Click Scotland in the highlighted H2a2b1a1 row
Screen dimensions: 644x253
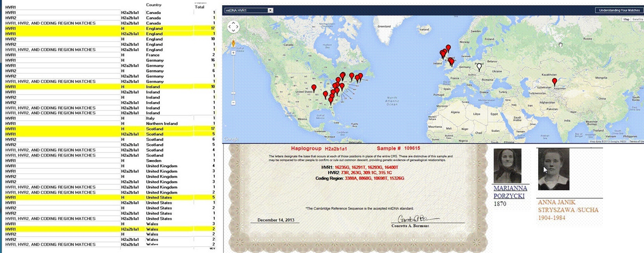[x=155, y=134]
